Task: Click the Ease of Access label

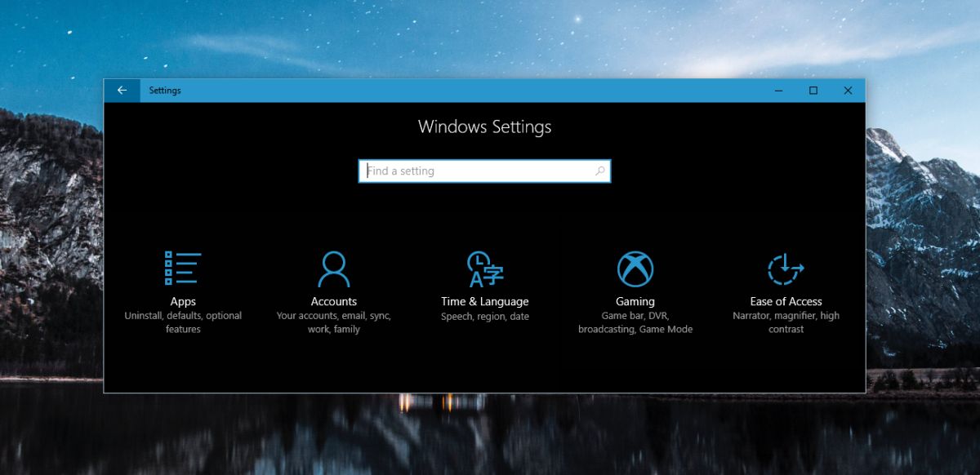Action: 786,301
